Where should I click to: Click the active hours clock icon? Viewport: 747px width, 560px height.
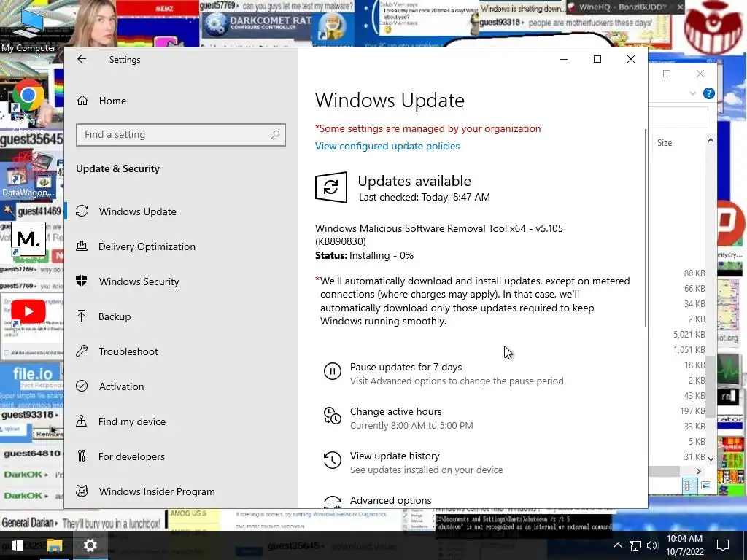pyautogui.click(x=333, y=416)
